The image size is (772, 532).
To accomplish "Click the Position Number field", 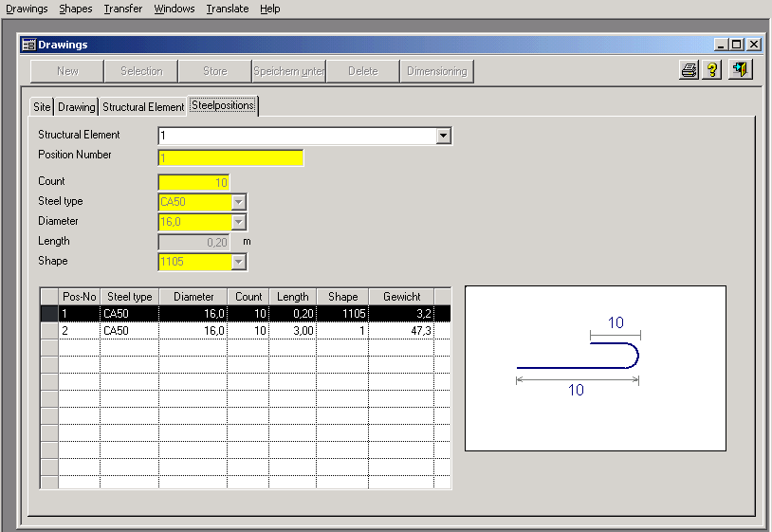I will [x=230, y=157].
